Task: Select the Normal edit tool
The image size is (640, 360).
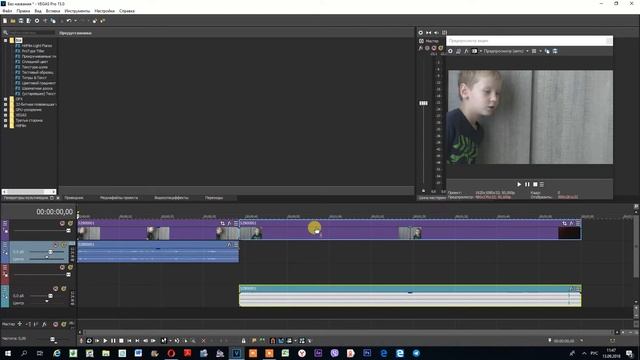Action: pos(164,341)
